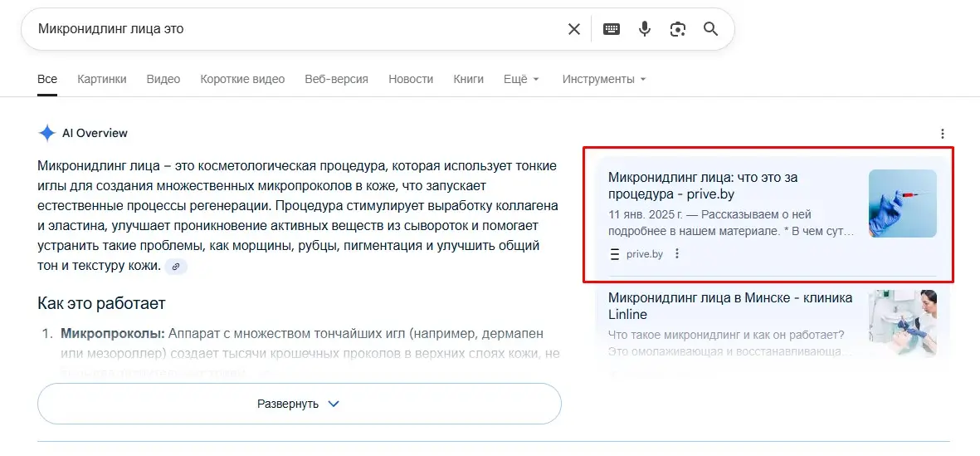
Task: Click the AI Overview sparkle icon
Action: click(46, 133)
